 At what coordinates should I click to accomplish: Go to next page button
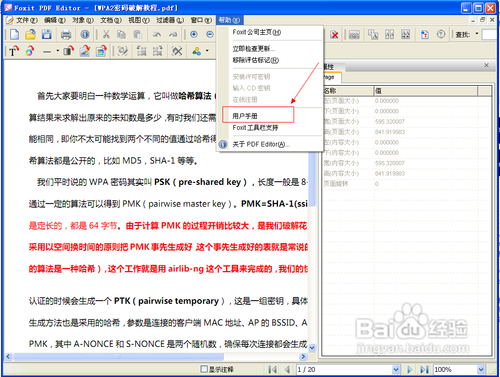coord(410,369)
